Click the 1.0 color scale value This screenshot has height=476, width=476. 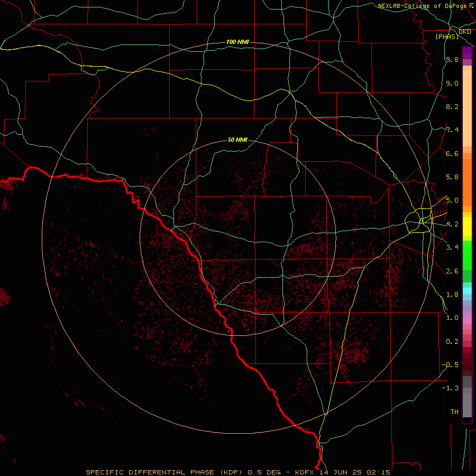tap(452, 318)
